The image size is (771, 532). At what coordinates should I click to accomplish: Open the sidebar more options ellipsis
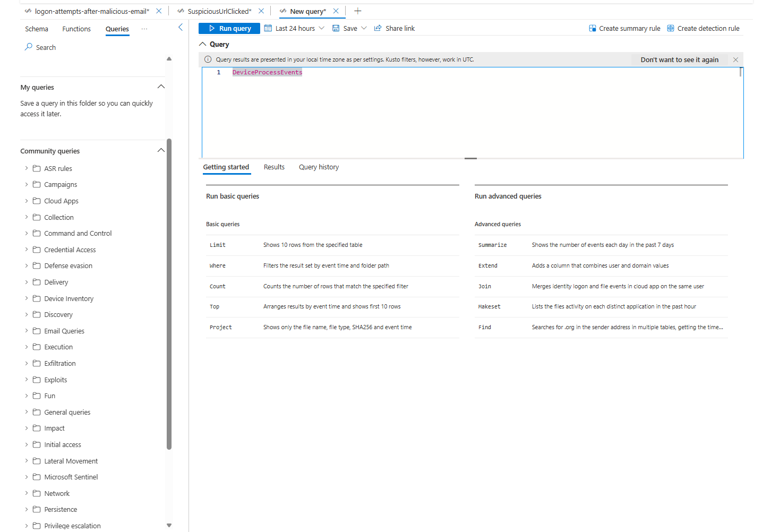coord(144,29)
